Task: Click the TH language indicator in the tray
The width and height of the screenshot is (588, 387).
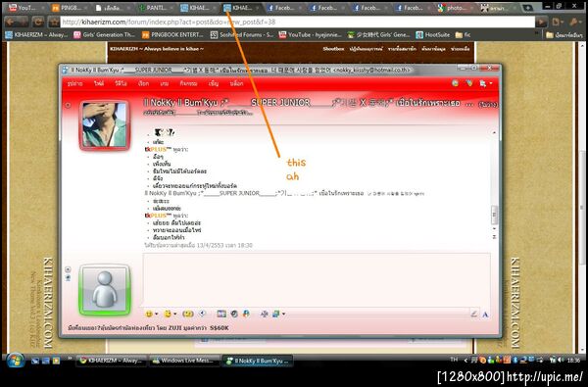Action: pos(454,360)
